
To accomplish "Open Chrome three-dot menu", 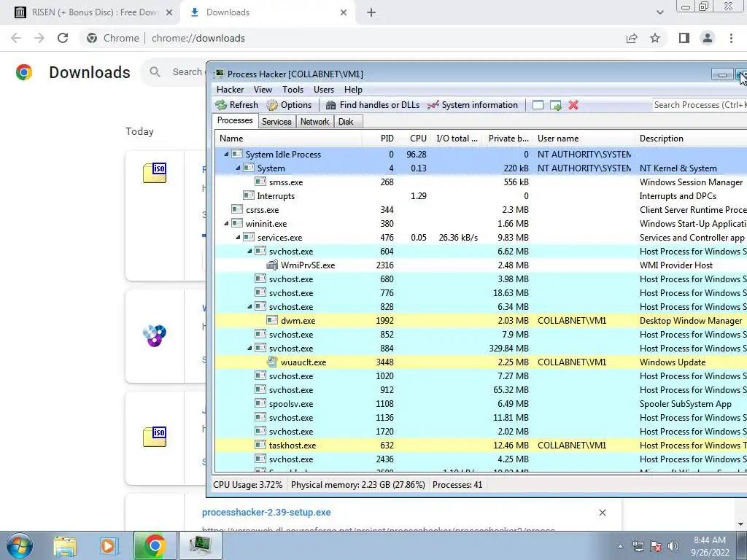I will 731,38.
